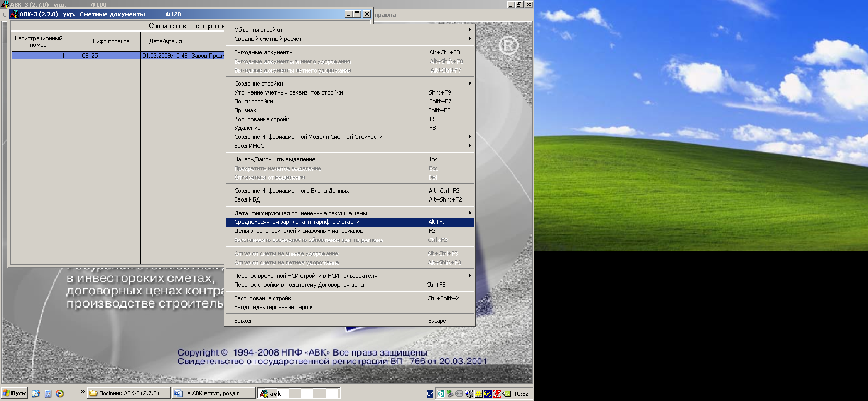Expand Дата, фиксирующая примененные текущие цены

(x=350, y=213)
